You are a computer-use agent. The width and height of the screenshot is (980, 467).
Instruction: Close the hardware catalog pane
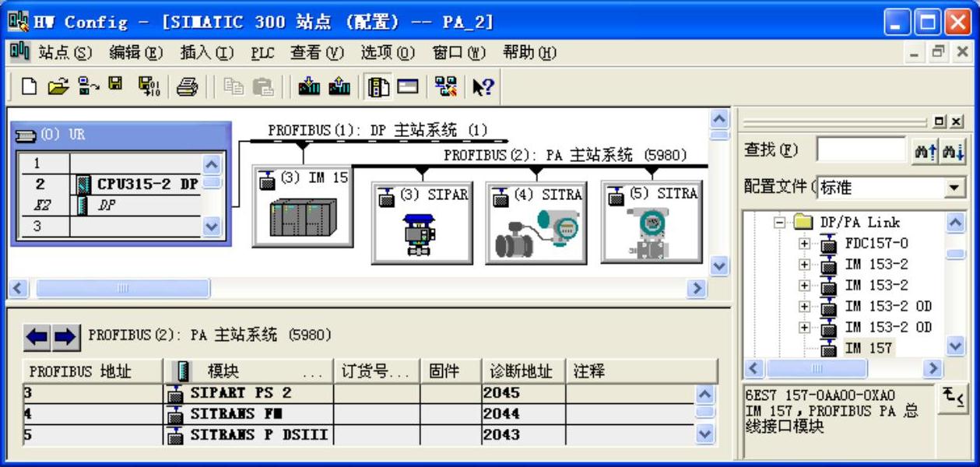coord(957,122)
